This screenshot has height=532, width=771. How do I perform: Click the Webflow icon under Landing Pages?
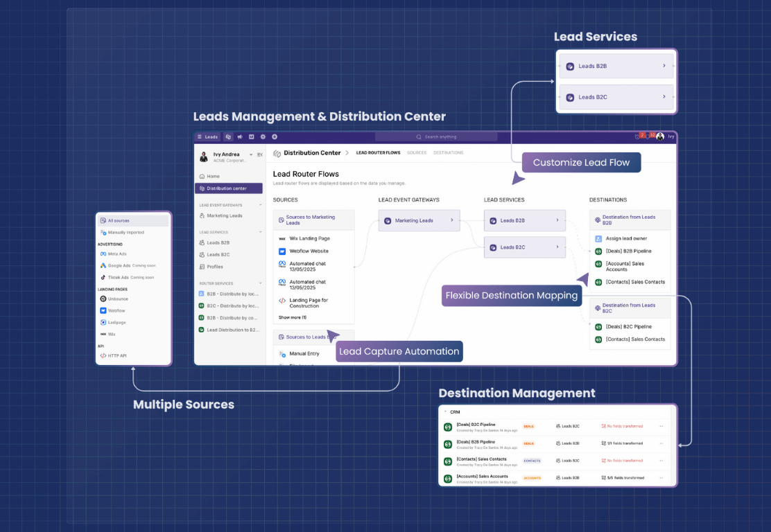103,311
